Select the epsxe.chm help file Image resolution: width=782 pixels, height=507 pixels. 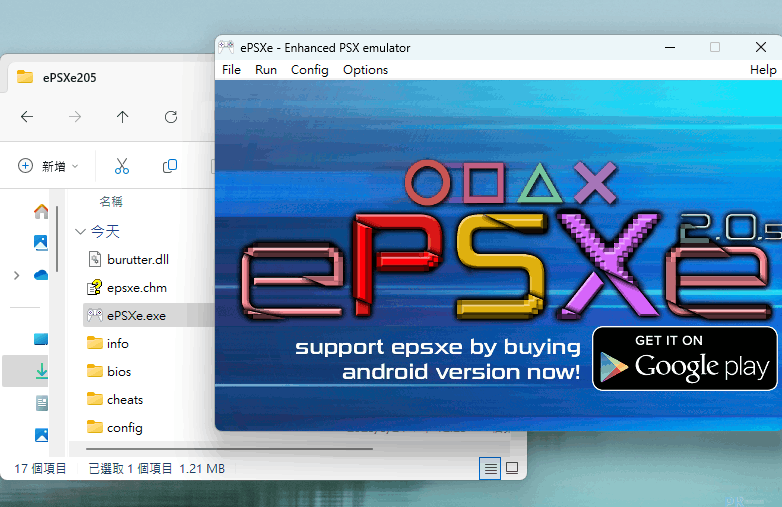(x=136, y=288)
